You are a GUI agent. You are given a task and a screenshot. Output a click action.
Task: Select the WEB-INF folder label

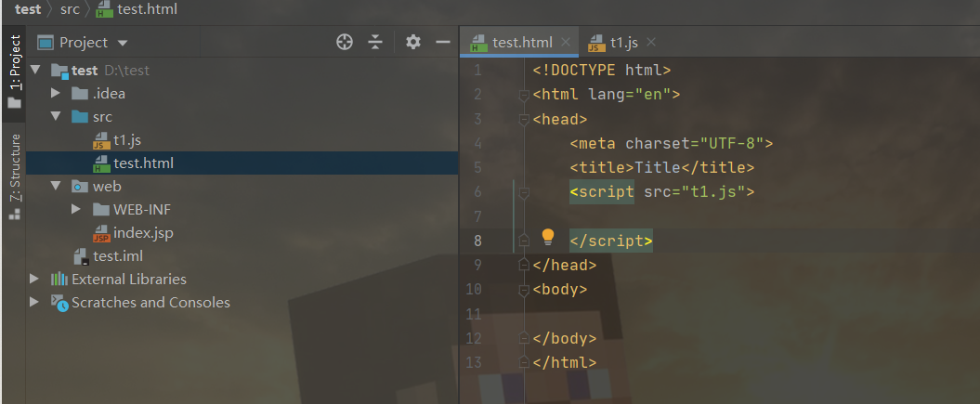tap(142, 209)
